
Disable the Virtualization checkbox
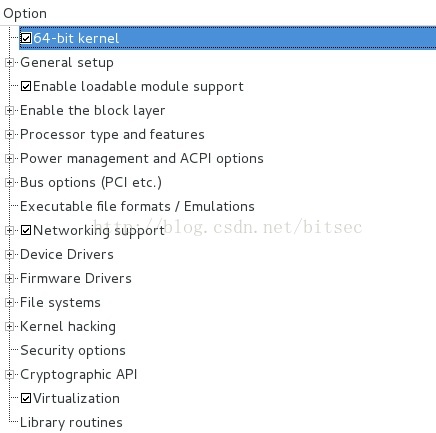26,398
